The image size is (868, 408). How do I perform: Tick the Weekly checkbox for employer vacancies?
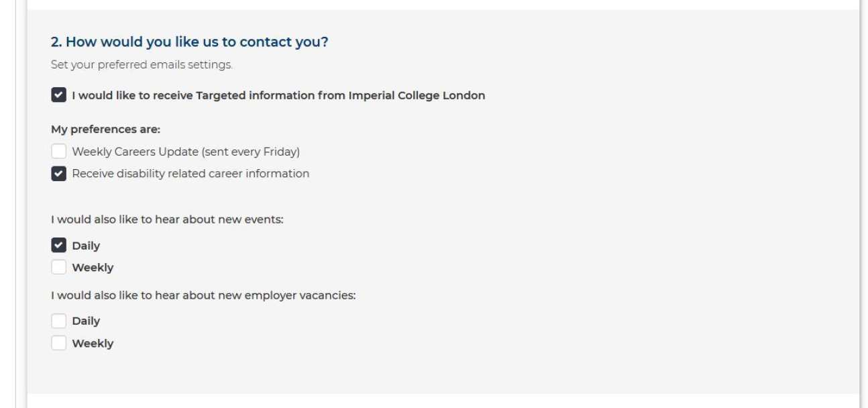[x=59, y=344]
